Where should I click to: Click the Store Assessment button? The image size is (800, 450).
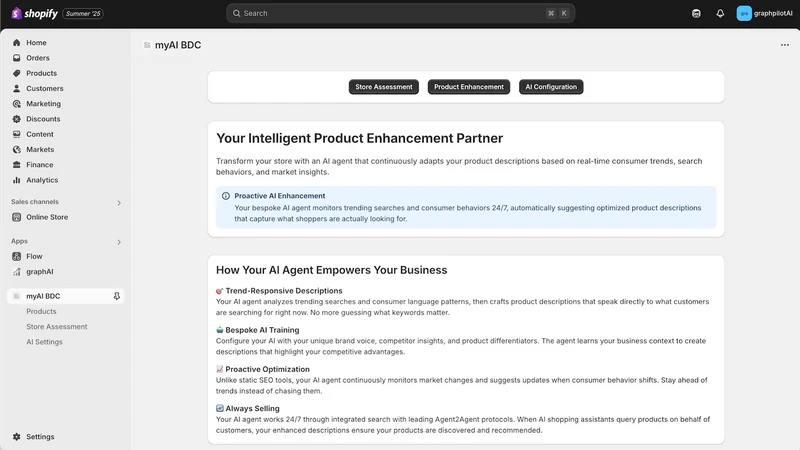click(384, 87)
